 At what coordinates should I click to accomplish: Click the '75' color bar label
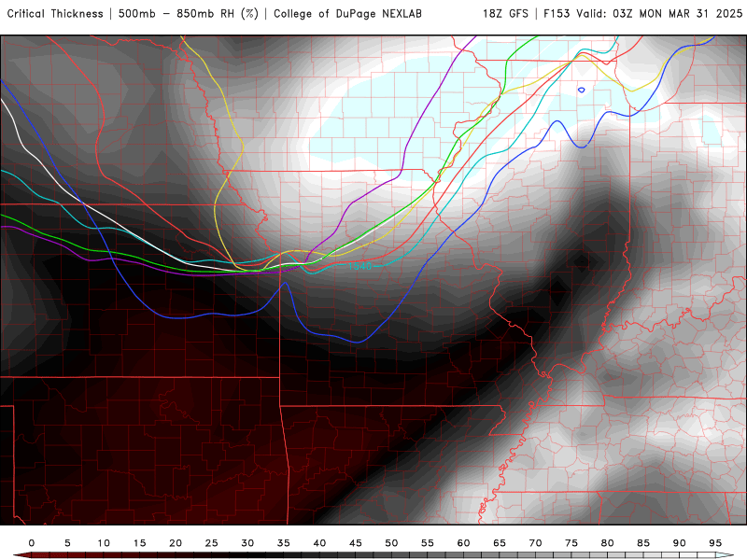(x=571, y=543)
